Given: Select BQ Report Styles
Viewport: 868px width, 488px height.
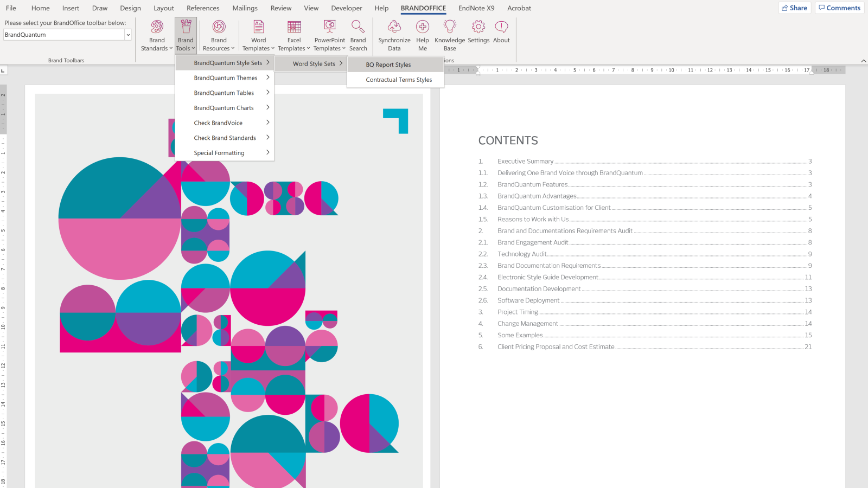Looking at the screenshot, I should [x=388, y=65].
